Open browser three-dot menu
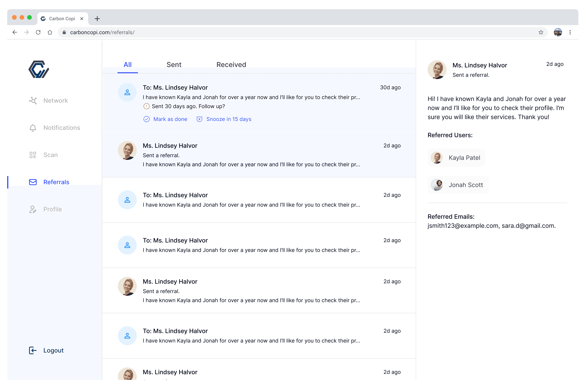 [x=570, y=32]
